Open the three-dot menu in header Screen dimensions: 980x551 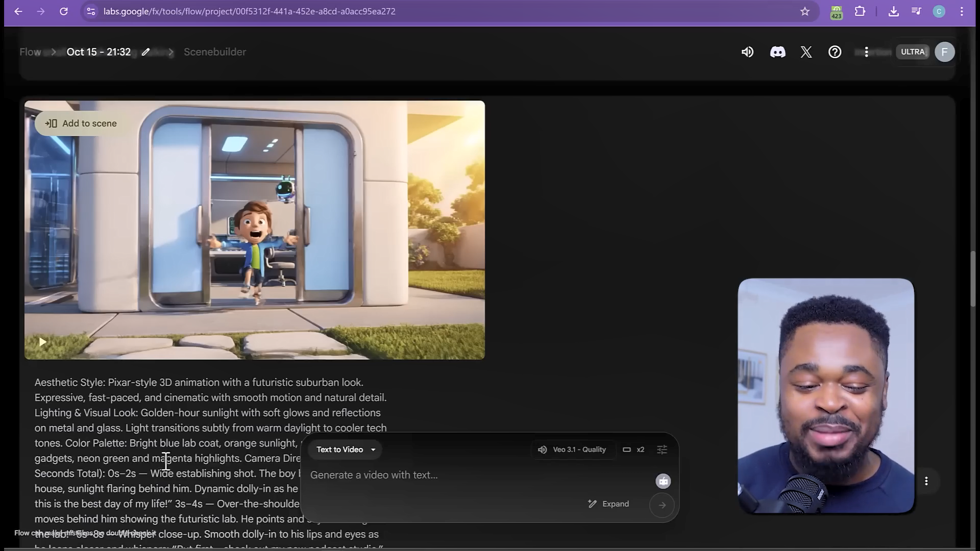(866, 52)
